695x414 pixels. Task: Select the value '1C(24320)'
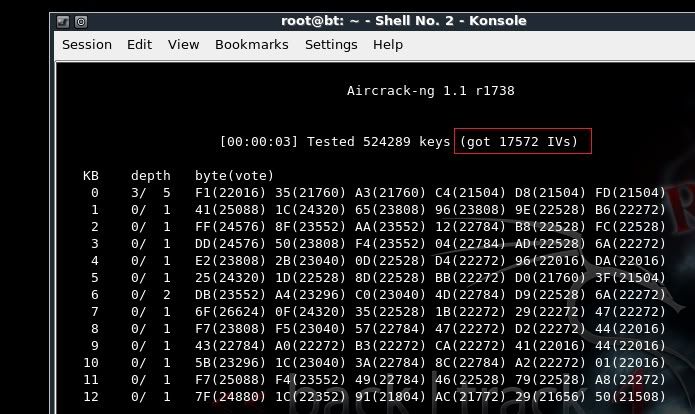pyautogui.click(x=310, y=210)
